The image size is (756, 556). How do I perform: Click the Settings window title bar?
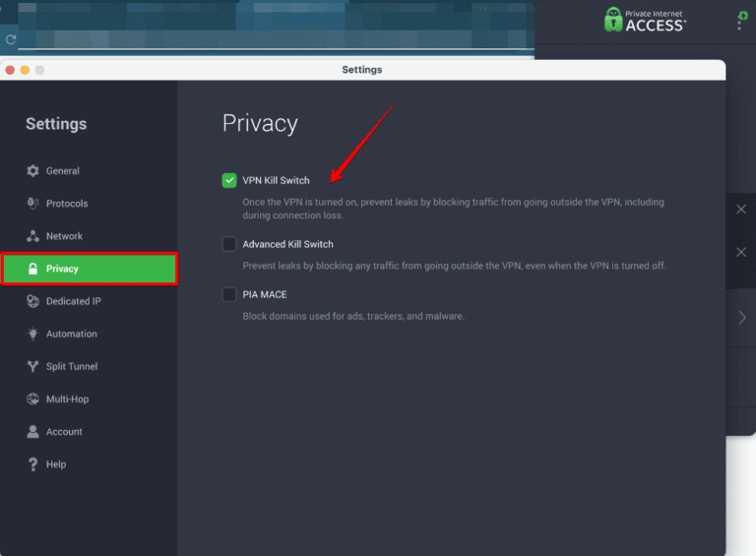[362, 70]
